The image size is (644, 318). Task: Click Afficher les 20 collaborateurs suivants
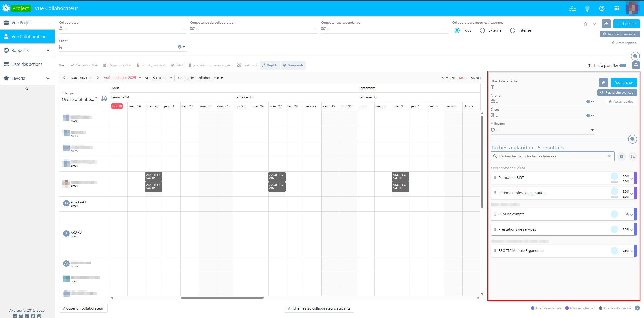click(x=319, y=308)
